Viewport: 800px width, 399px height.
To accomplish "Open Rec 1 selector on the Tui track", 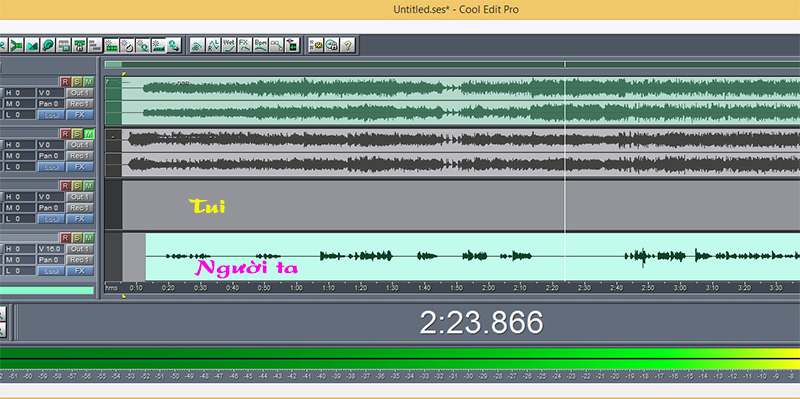I will 80,208.
